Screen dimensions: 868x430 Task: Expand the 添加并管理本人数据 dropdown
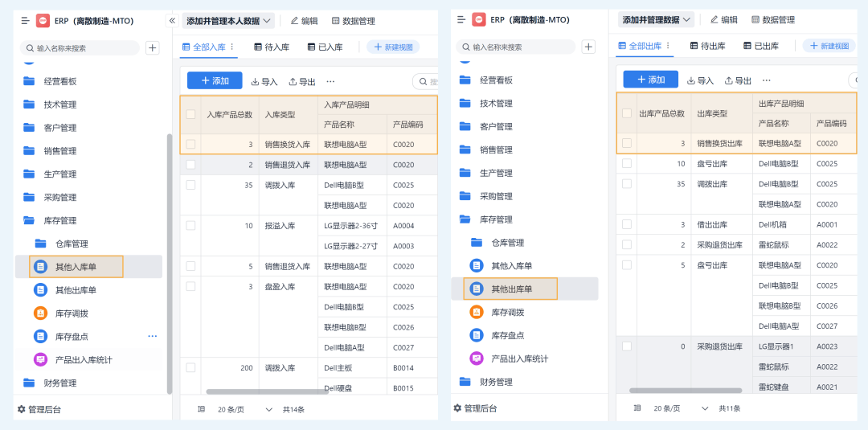click(x=229, y=21)
